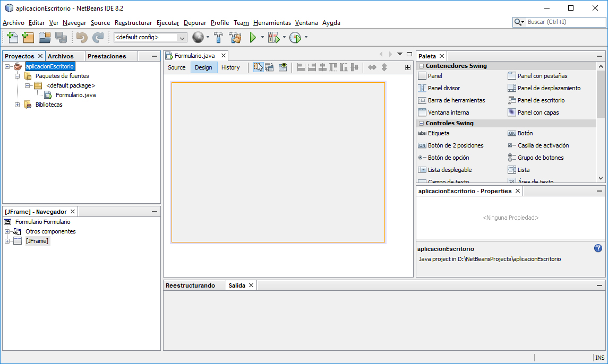This screenshot has width=608, height=364.
Task: Run project with the green play icon
Action: click(253, 37)
